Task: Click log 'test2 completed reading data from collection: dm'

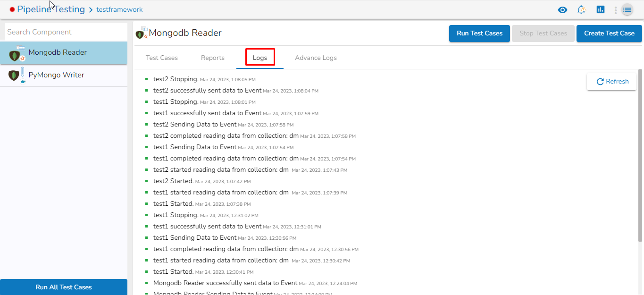Action: (x=254, y=136)
